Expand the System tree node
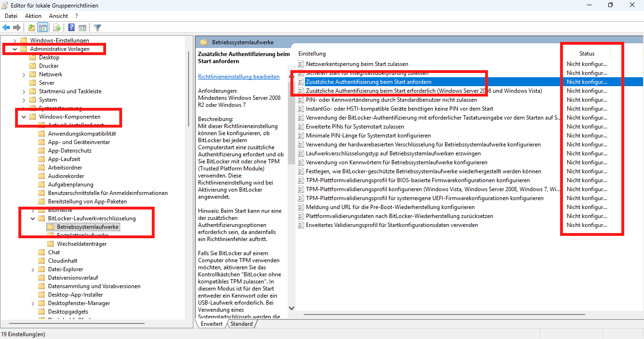 click(x=24, y=100)
